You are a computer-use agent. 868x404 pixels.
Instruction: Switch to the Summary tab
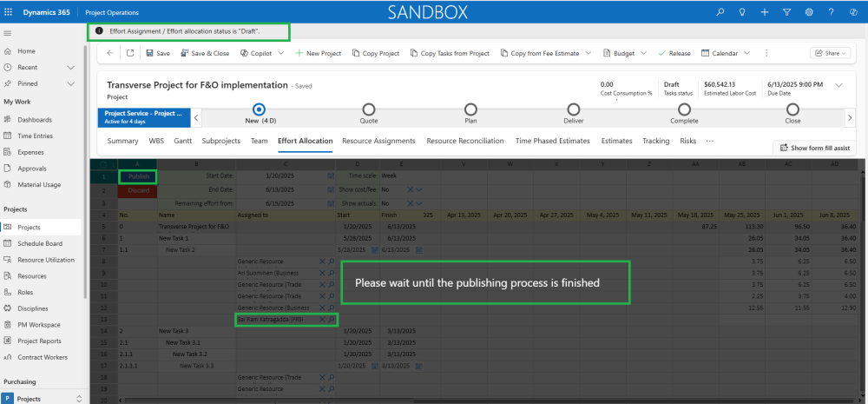pyautogui.click(x=122, y=141)
